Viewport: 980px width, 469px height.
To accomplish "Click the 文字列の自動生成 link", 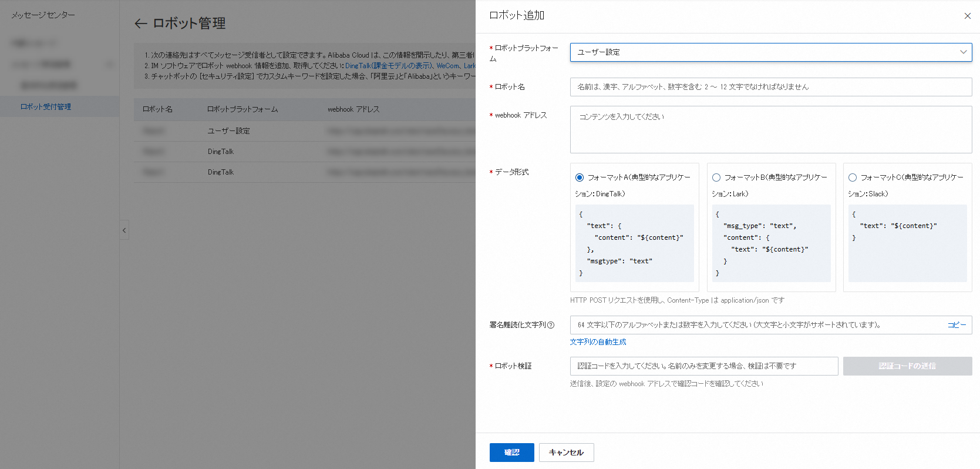I will pyautogui.click(x=598, y=342).
